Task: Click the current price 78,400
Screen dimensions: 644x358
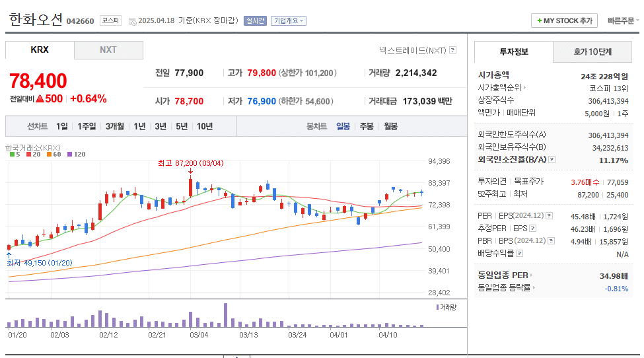Action: coord(38,81)
